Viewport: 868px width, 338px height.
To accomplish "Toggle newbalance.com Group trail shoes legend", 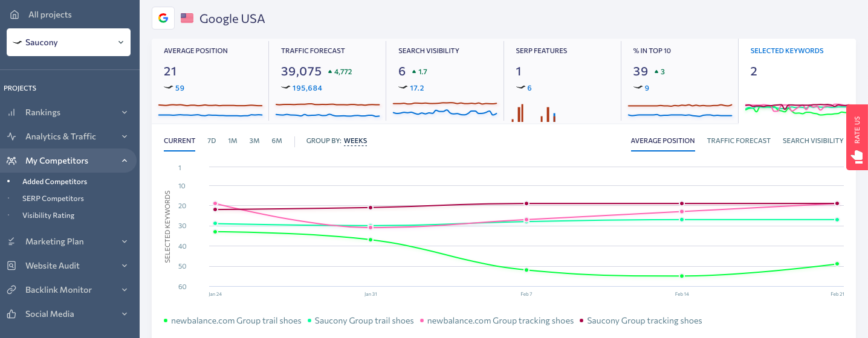I will click(x=233, y=320).
